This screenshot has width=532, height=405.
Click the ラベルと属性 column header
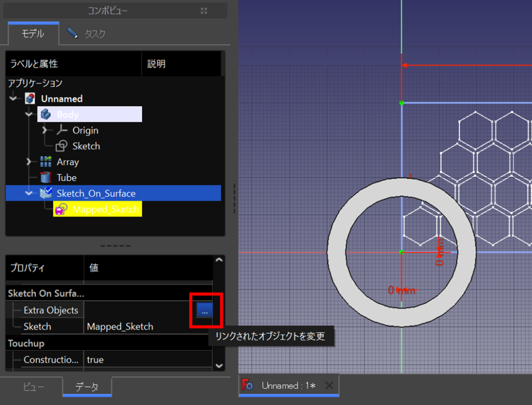74,64
